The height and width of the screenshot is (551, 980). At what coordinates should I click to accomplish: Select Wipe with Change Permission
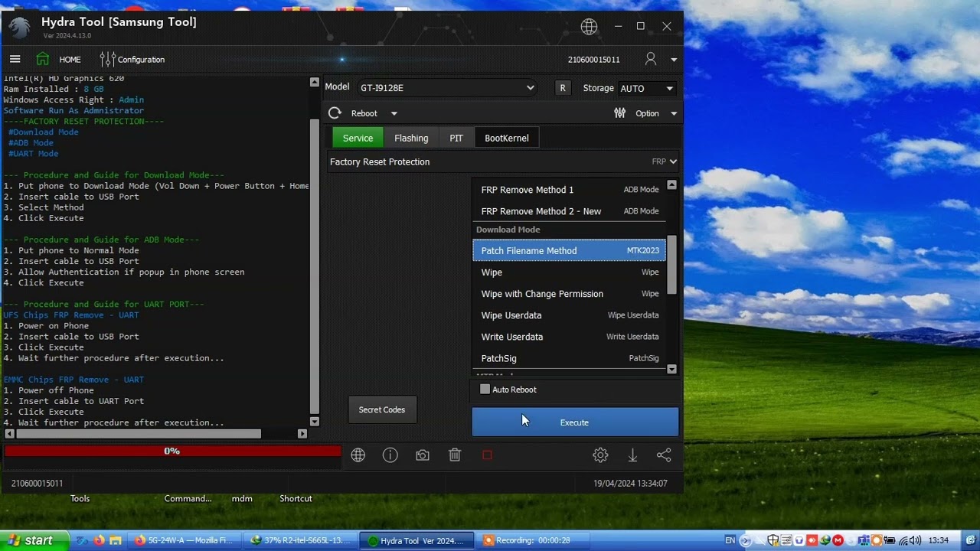click(569, 294)
